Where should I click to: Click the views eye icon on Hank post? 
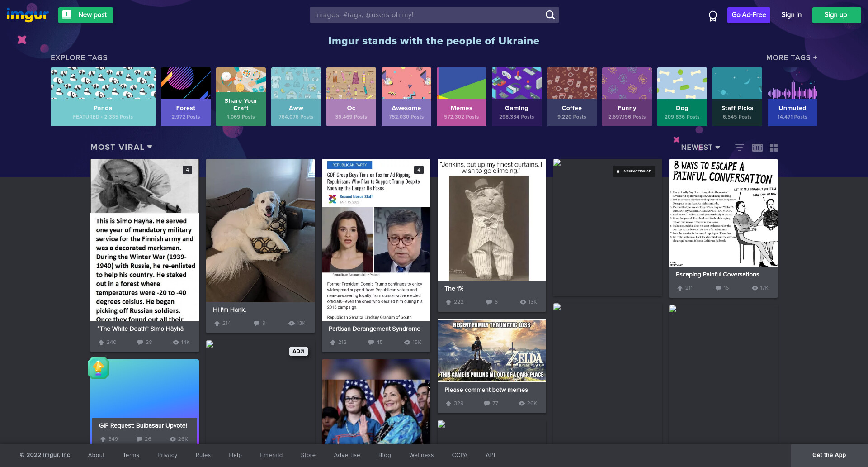pyautogui.click(x=292, y=324)
